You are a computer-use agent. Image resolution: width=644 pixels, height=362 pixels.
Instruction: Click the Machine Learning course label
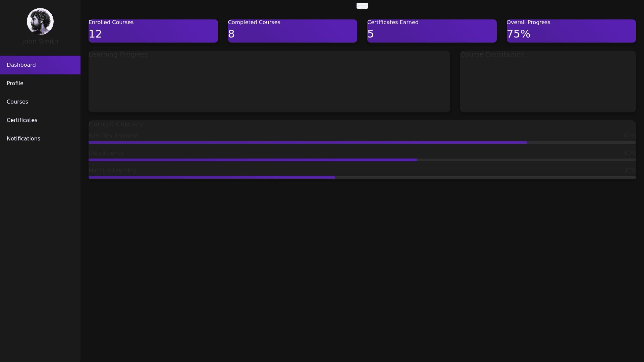tap(112, 171)
